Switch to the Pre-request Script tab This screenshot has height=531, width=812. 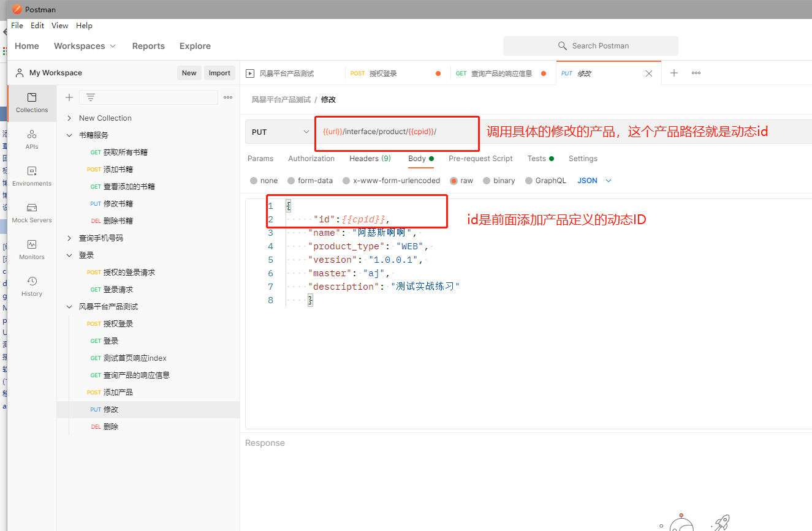[480, 159]
